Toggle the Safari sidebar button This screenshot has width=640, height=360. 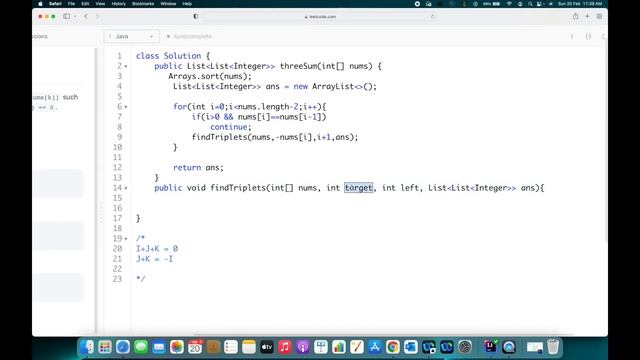click(x=66, y=16)
